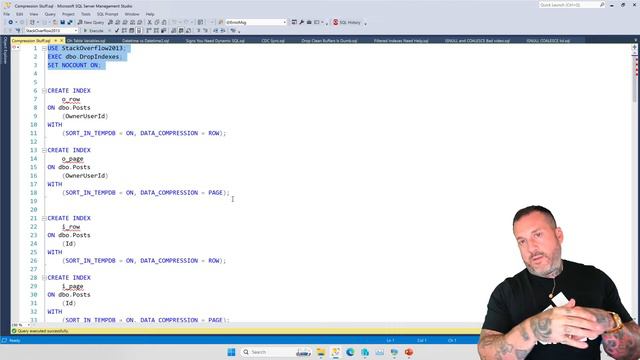Screen dimensions: 640x360
Task: Open the File menu
Action: click(x=7, y=14)
